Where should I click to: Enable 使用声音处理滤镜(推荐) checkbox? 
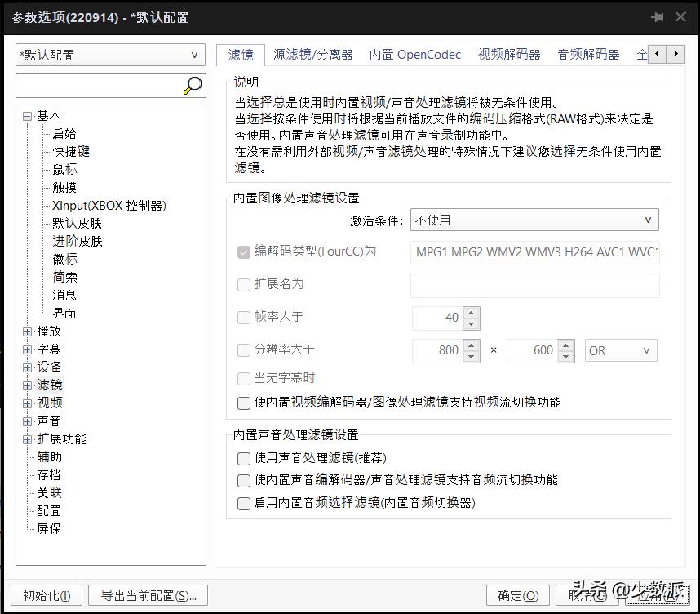tap(243, 458)
